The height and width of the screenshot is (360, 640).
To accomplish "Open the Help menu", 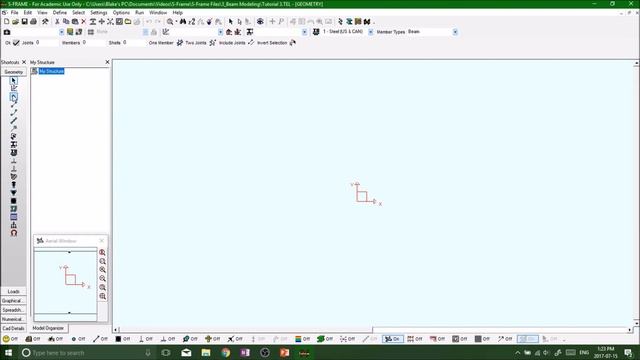I will (178, 13).
